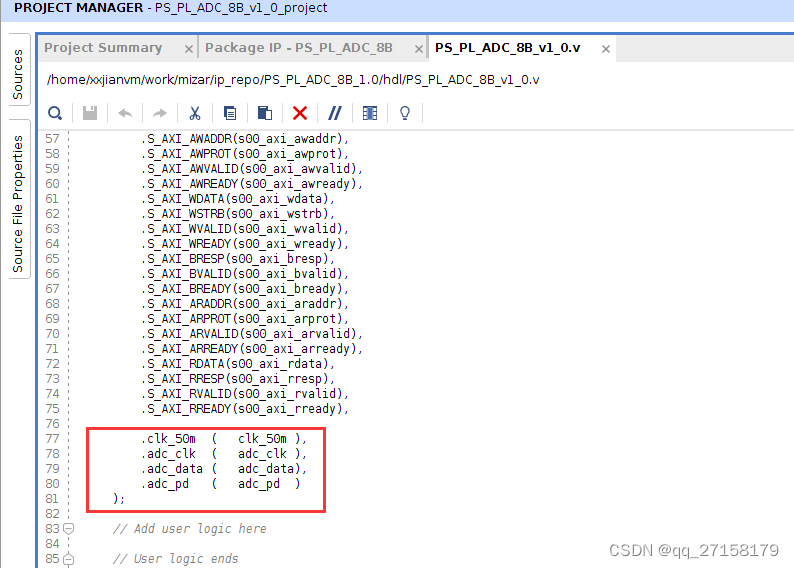Click the .adc_data port connection line
Screen dimensions: 794x568
click(224, 469)
